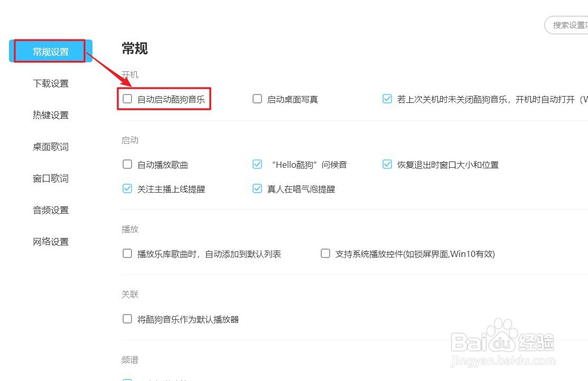Open the 常规设置 tab
The image size is (588, 381).
tap(51, 51)
